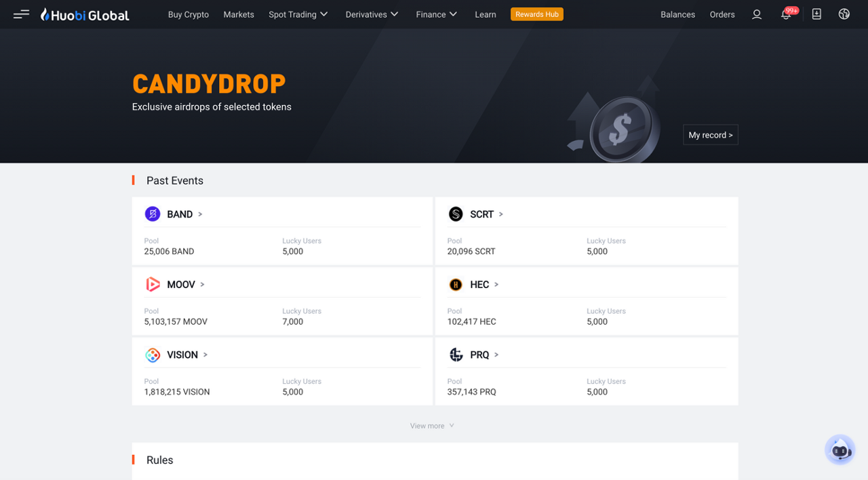Click the arrow next to PRQ
Image resolution: width=868 pixels, height=480 pixels.
pos(496,355)
